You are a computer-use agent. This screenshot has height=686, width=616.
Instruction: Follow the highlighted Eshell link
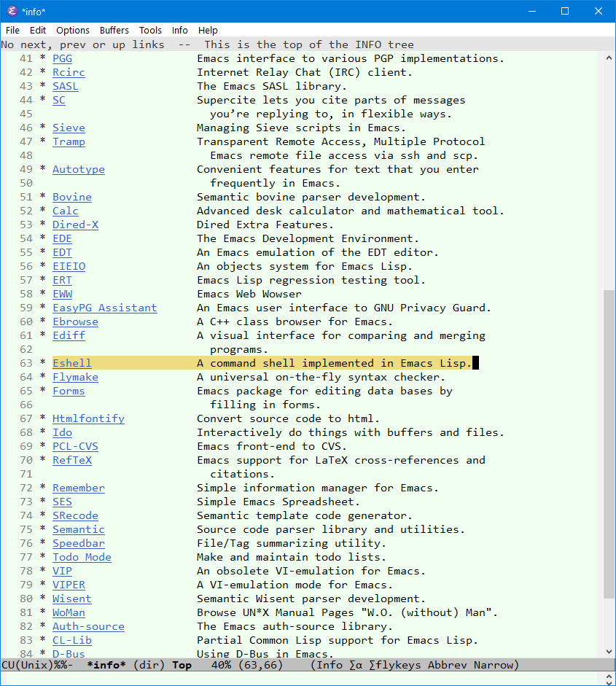coord(71,362)
